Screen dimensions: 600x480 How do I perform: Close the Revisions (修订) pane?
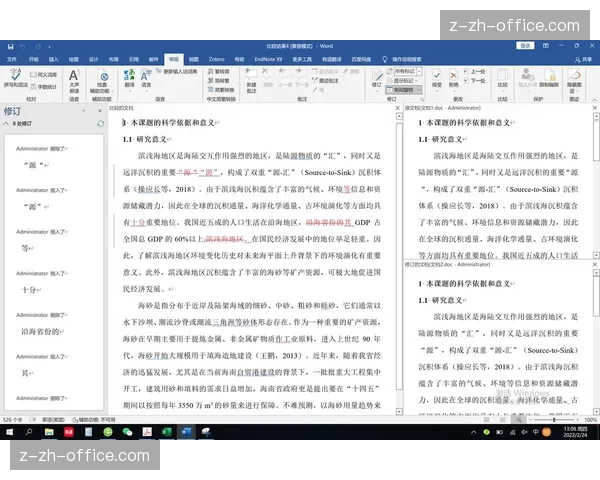(x=100, y=111)
